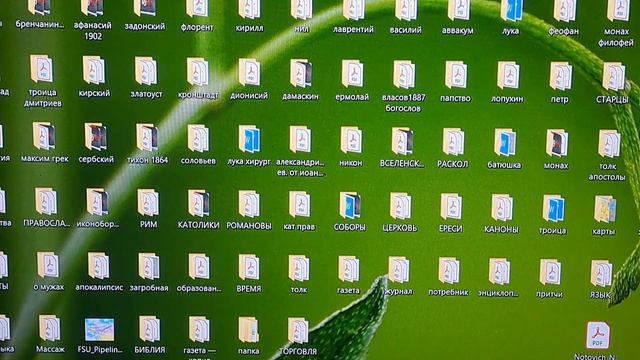640x360 pixels.
Task: Click the дамаскин folder icon
Action: [x=301, y=73]
